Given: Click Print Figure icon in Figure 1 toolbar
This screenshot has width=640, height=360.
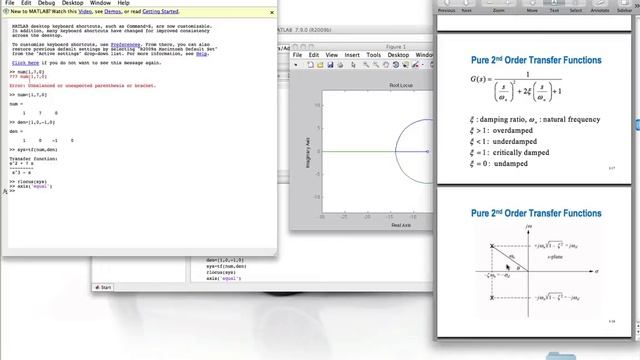Looking at the screenshot, I should point(340,65).
